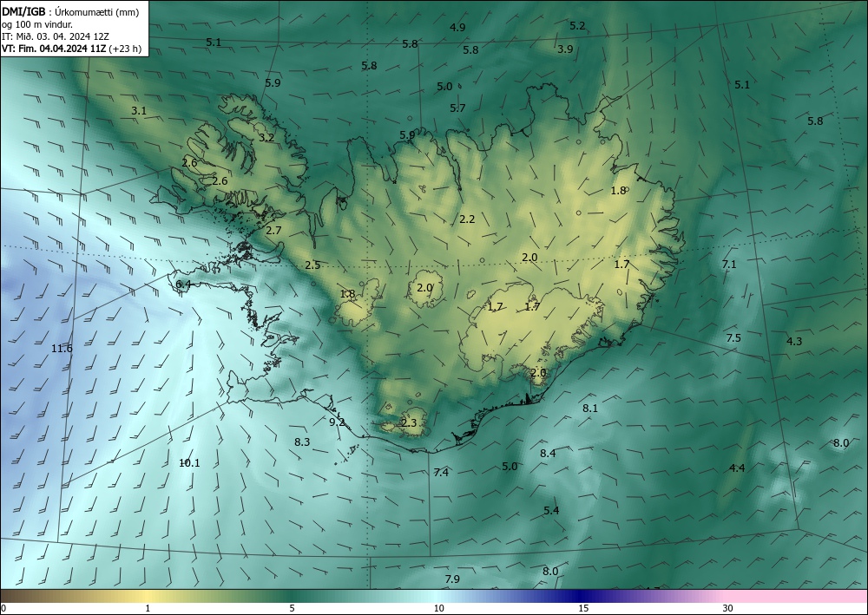Click the 5.7 value north of Iceland

457,108
